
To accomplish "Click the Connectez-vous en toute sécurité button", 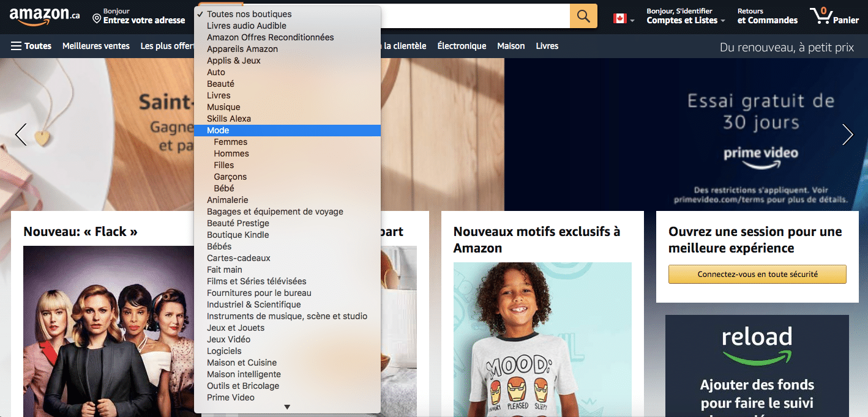I will coord(757,275).
